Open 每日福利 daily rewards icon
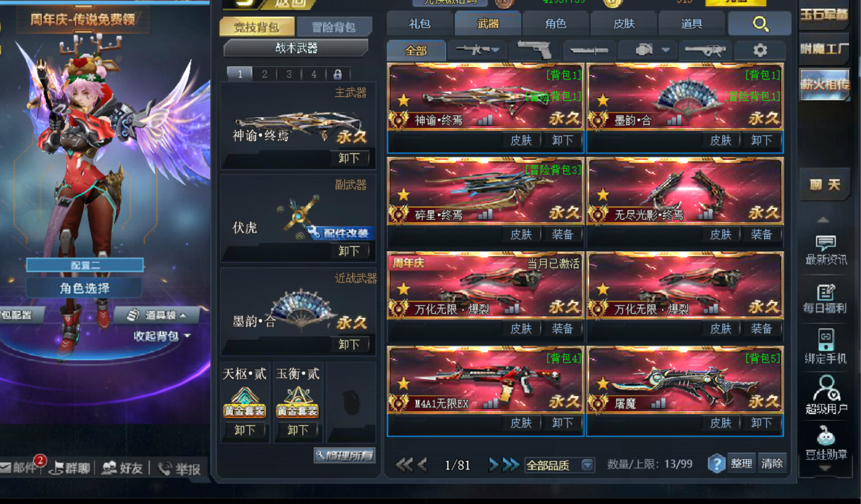The height and width of the screenshot is (504, 861). coord(825,299)
